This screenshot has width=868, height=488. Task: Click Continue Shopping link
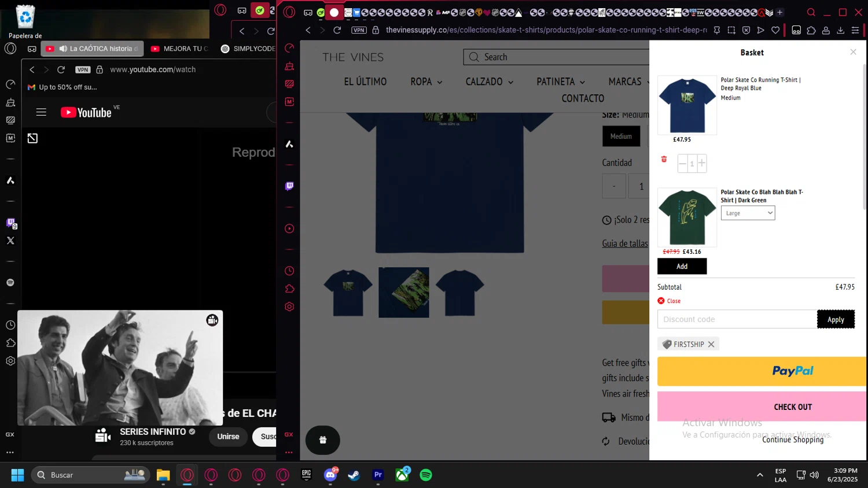793,439
